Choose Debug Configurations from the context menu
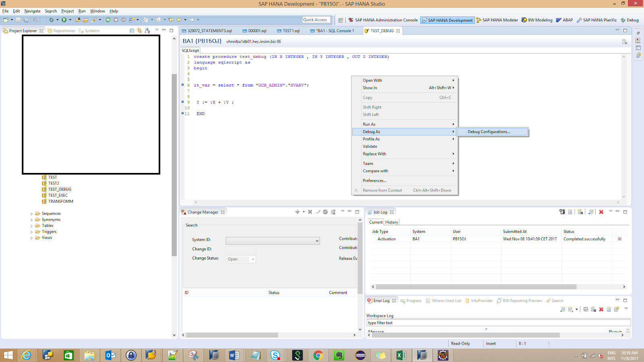This screenshot has height=362, width=644. click(488, 132)
